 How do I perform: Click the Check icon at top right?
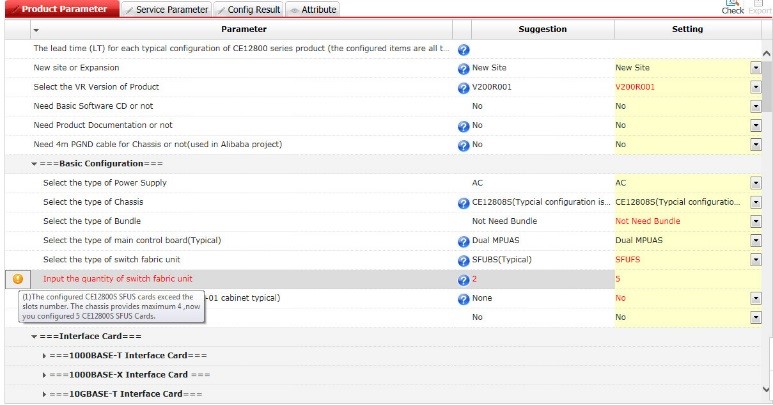(733, 7)
